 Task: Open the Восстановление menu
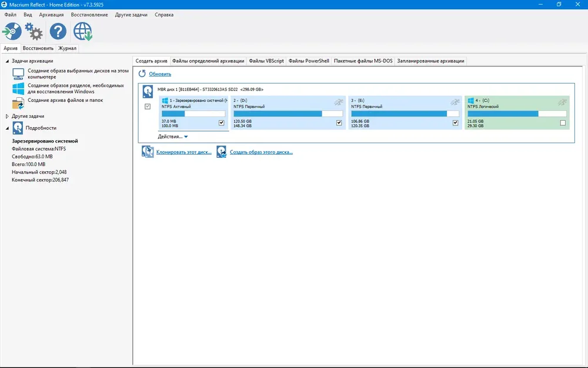point(89,15)
